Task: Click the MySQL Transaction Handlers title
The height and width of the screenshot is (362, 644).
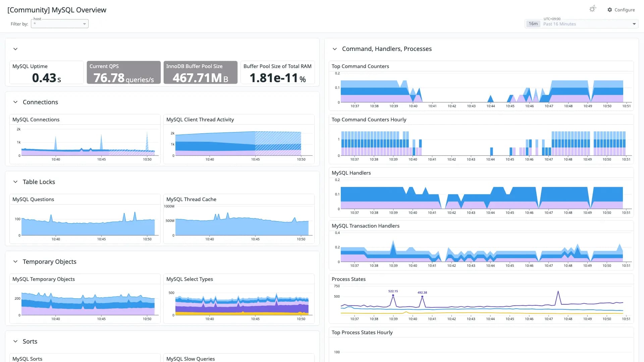Action: (366, 226)
